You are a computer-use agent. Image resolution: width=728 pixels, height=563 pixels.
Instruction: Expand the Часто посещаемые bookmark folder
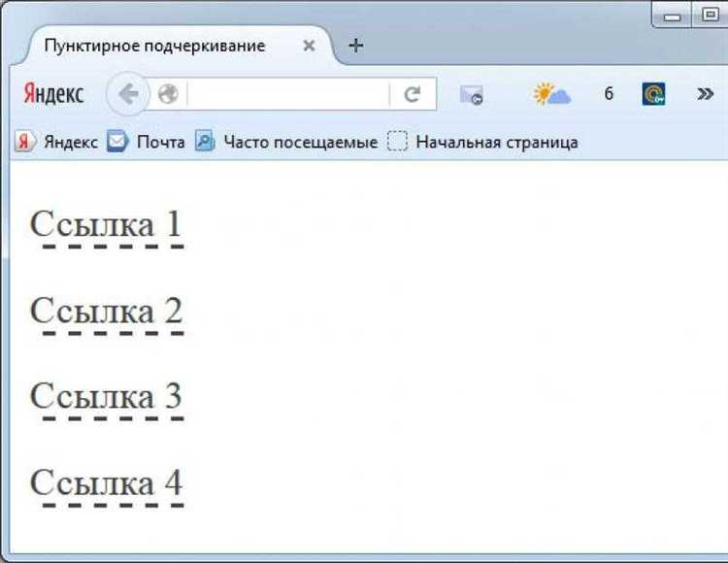click(x=286, y=142)
